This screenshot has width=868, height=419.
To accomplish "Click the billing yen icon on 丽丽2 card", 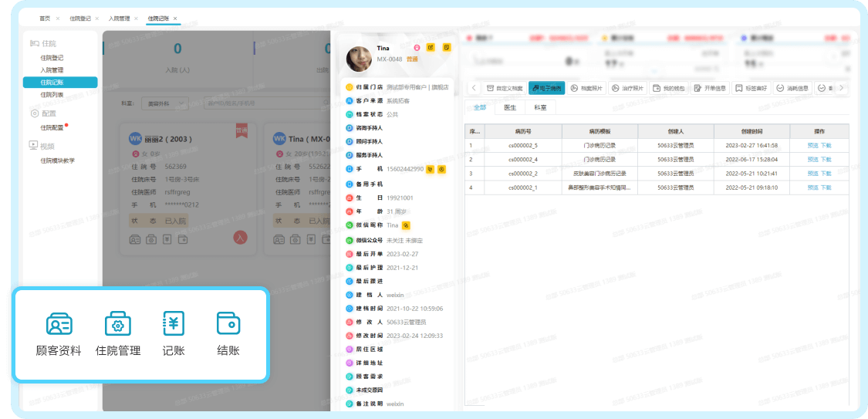I will 167,240.
